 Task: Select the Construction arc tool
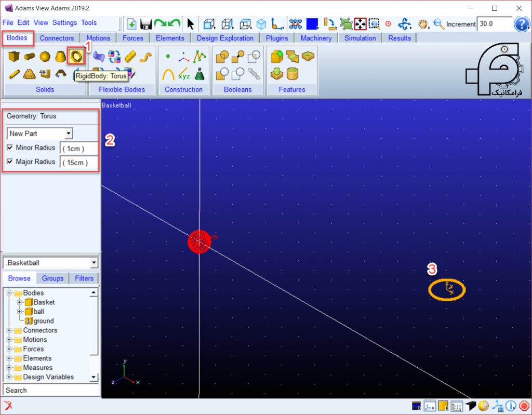tap(168, 74)
